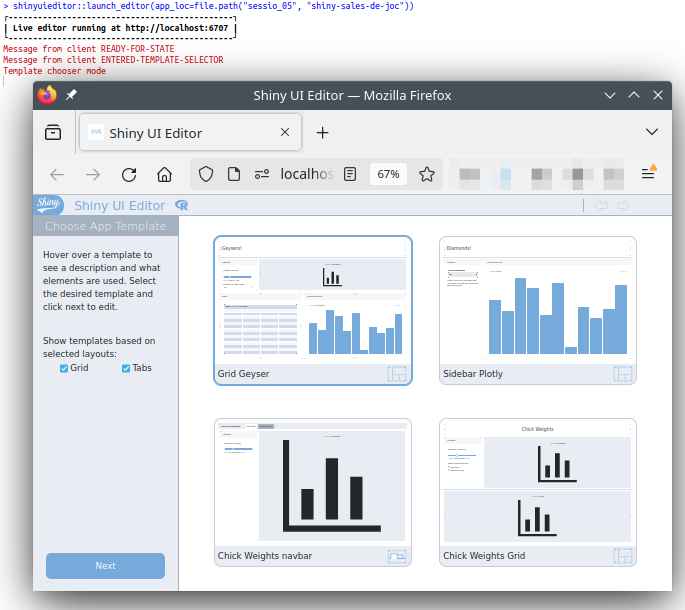685x610 pixels.
Task: Go to Firefox home page
Action: tap(165, 174)
